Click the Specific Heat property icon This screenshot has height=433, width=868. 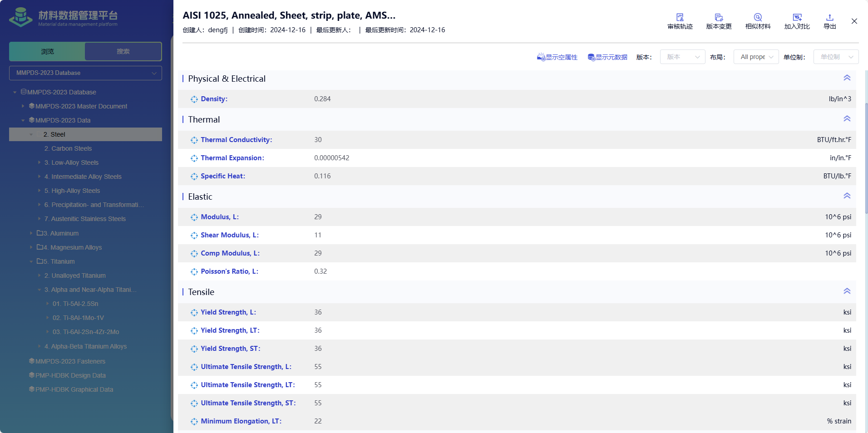point(194,177)
